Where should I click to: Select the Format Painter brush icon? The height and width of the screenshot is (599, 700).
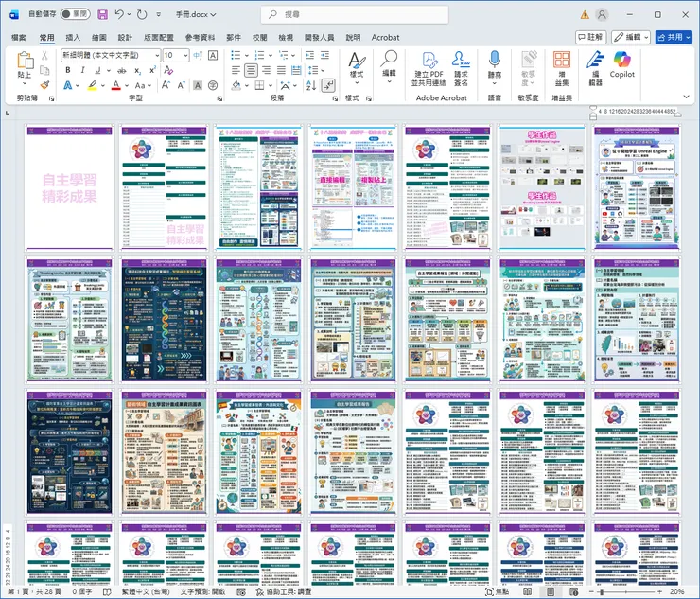click(x=44, y=85)
